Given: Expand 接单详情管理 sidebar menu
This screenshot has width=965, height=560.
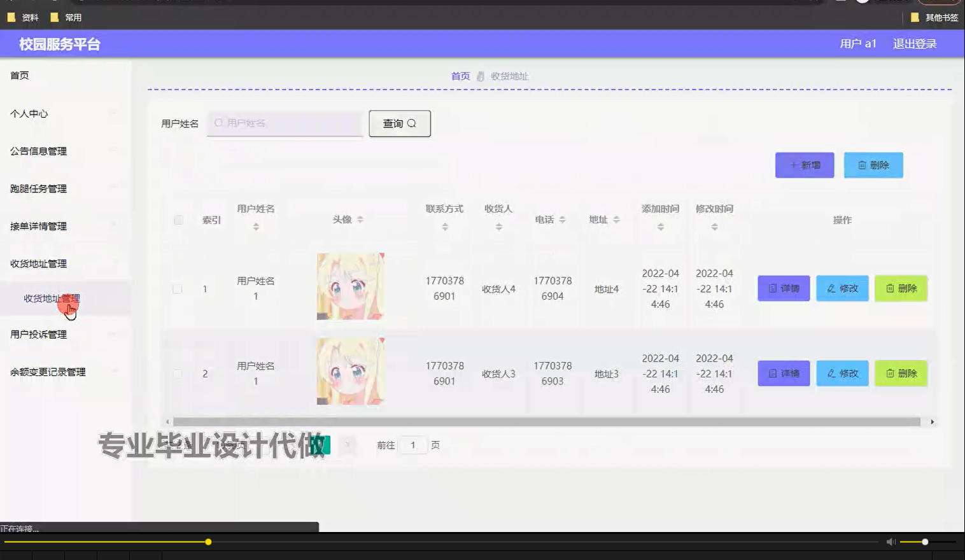Looking at the screenshot, I should click(x=65, y=226).
